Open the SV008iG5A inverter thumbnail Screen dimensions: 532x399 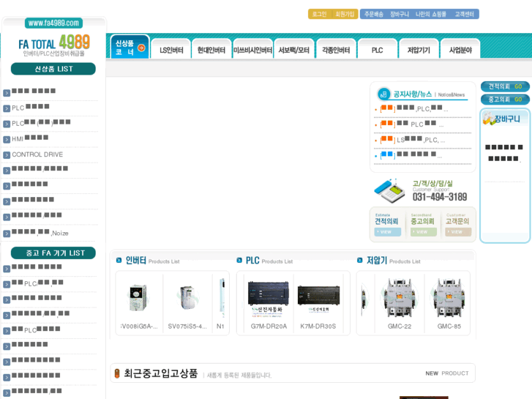click(x=138, y=298)
